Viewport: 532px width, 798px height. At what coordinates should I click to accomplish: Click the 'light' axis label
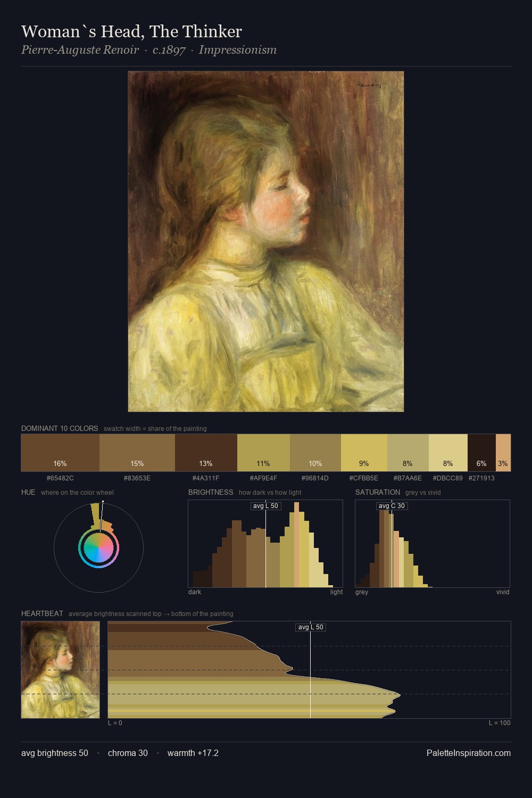pos(337,592)
